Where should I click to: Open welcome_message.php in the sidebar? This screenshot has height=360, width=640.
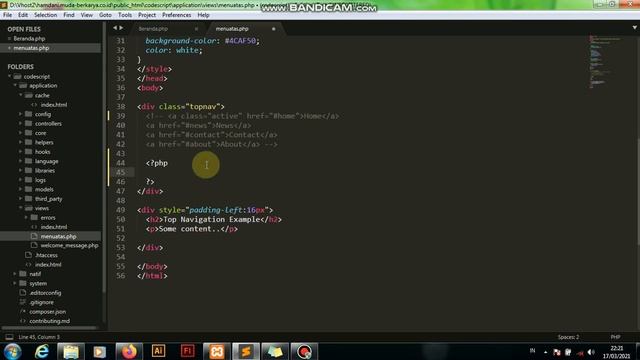click(69, 246)
